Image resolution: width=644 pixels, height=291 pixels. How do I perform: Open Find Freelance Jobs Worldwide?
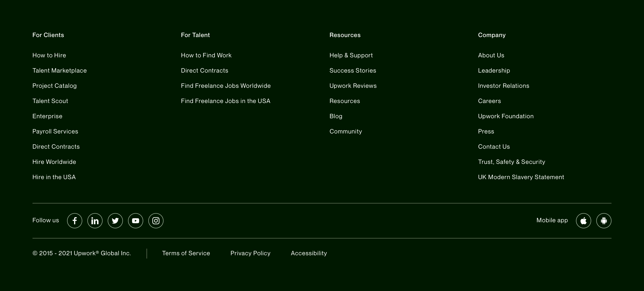click(x=226, y=86)
